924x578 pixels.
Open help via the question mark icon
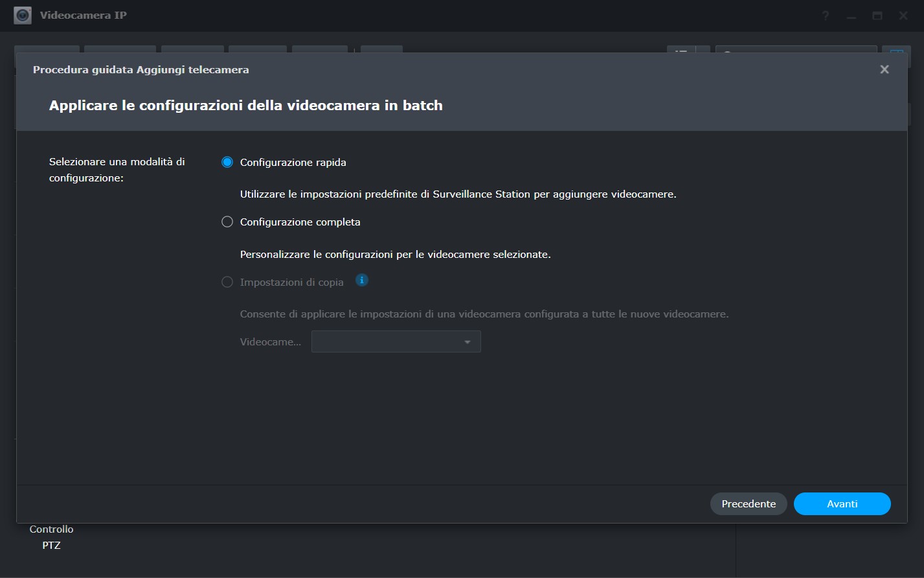(x=826, y=16)
